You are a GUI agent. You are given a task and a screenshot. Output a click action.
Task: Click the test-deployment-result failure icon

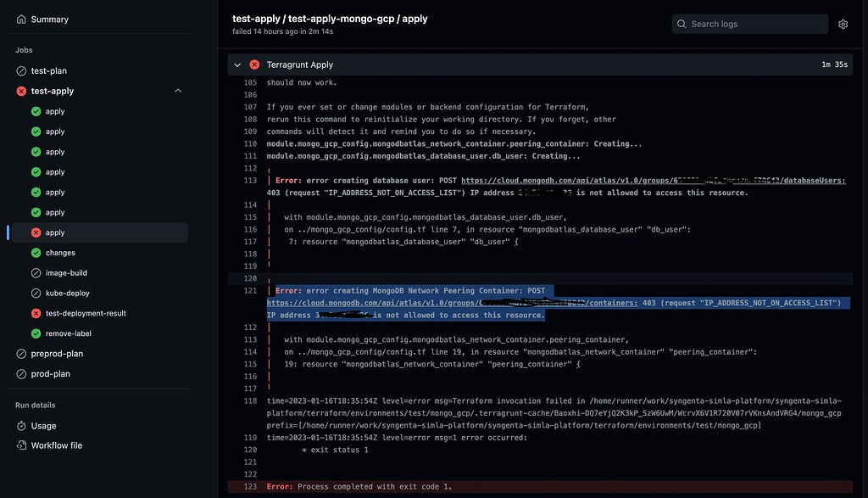pyautogui.click(x=36, y=314)
